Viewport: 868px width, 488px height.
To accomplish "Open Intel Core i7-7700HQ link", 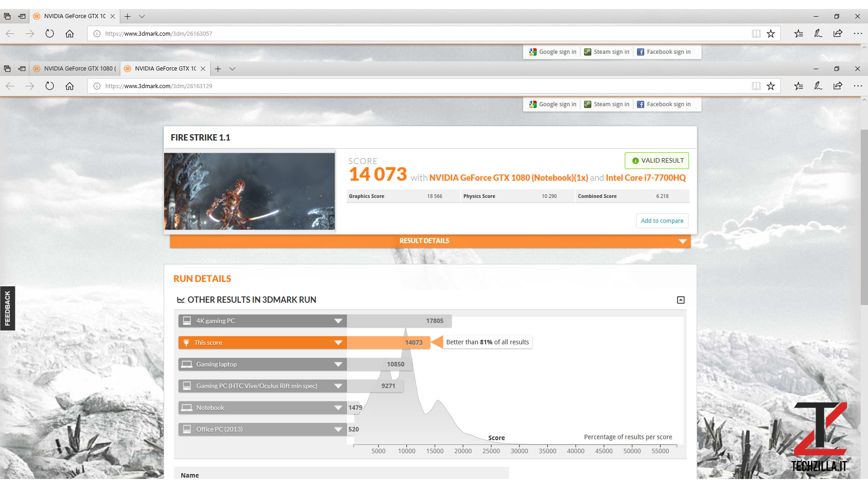I will click(646, 178).
